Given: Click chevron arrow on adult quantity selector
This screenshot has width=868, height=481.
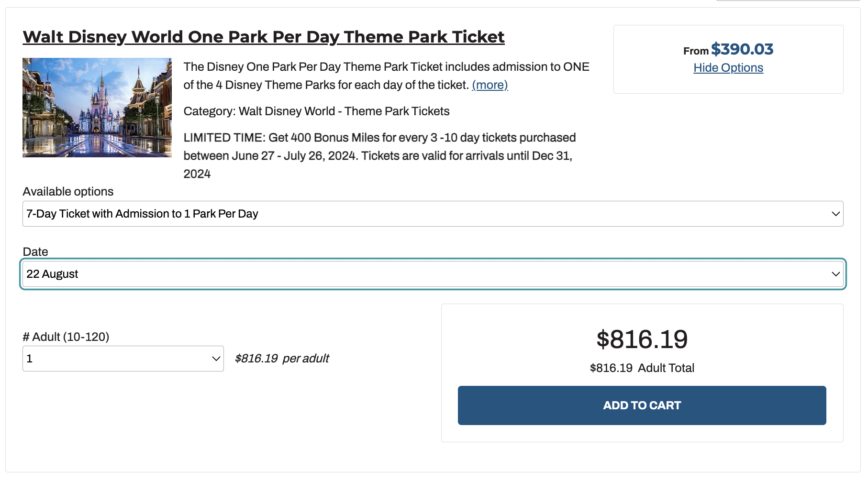Looking at the screenshot, I should (216, 359).
